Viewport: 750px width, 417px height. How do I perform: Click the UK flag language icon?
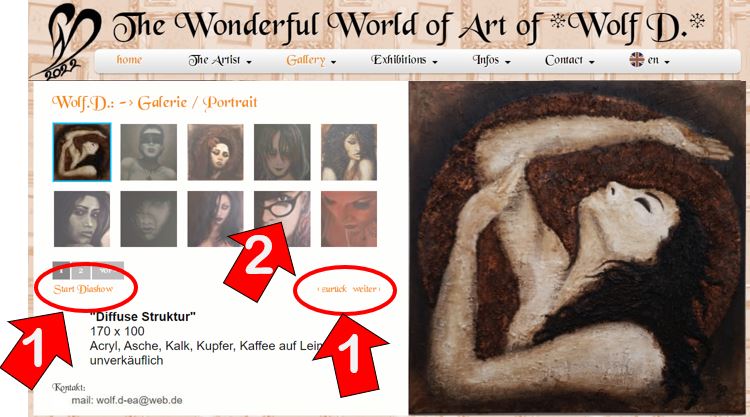(x=637, y=60)
